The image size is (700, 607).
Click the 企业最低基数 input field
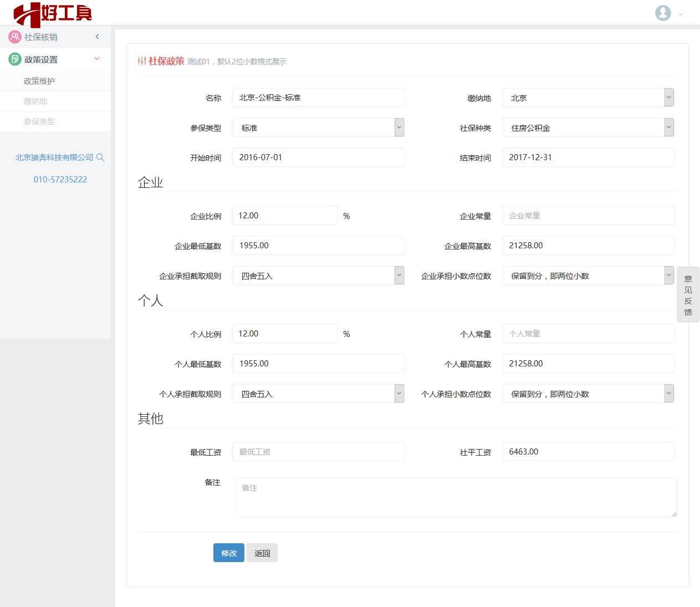coord(318,246)
